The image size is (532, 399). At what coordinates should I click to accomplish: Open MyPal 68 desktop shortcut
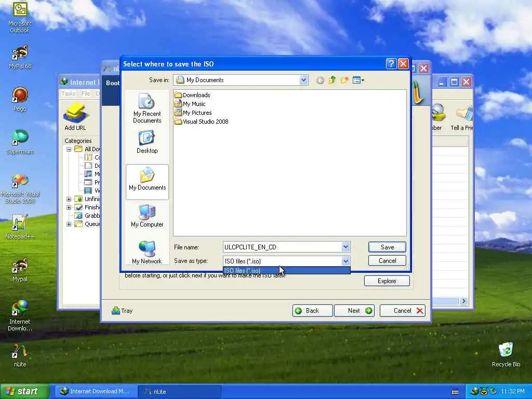tap(20, 57)
